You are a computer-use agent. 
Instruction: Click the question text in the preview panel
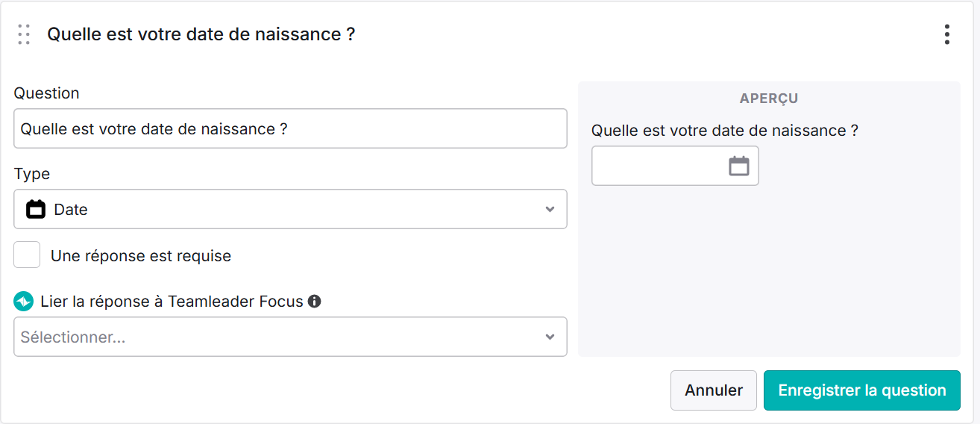point(725,131)
